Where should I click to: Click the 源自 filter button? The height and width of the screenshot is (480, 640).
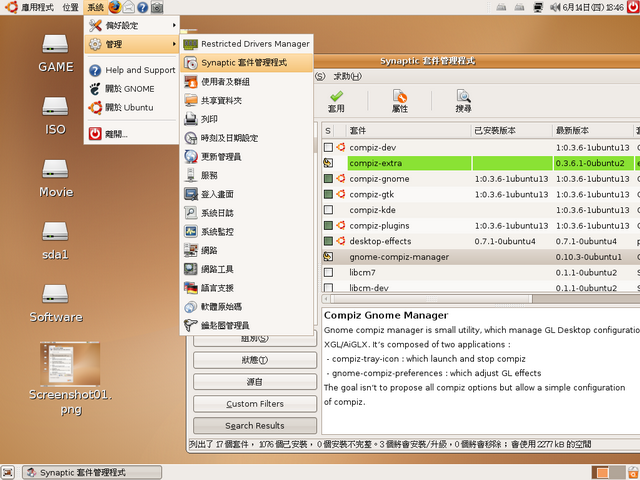255,382
